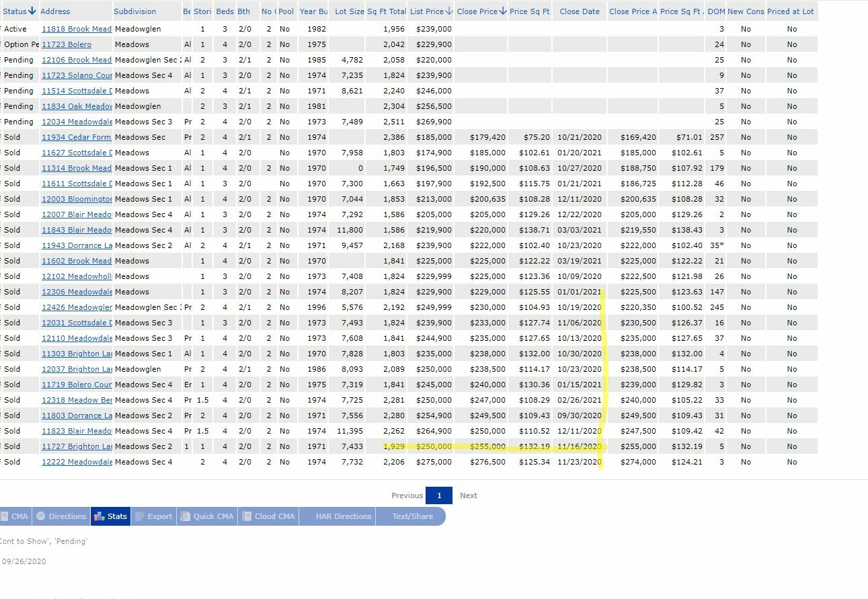Open the 11727 Brighton listing link
Image resolution: width=868 pixels, height=599 pixels.
coord(77,446)
